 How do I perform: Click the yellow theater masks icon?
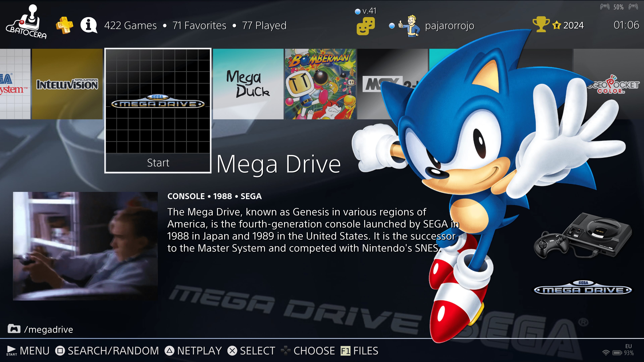[365, 26]
